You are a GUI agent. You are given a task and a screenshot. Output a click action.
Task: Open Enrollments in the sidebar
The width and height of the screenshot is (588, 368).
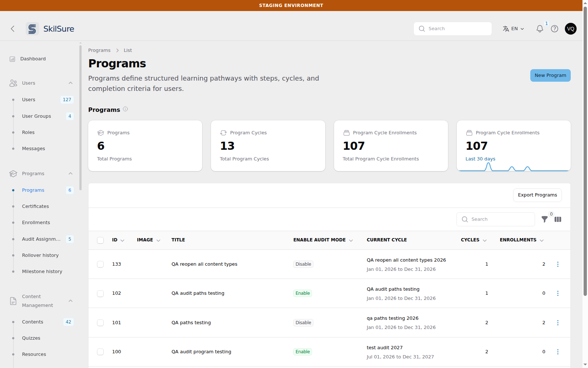tap(36, 223)
